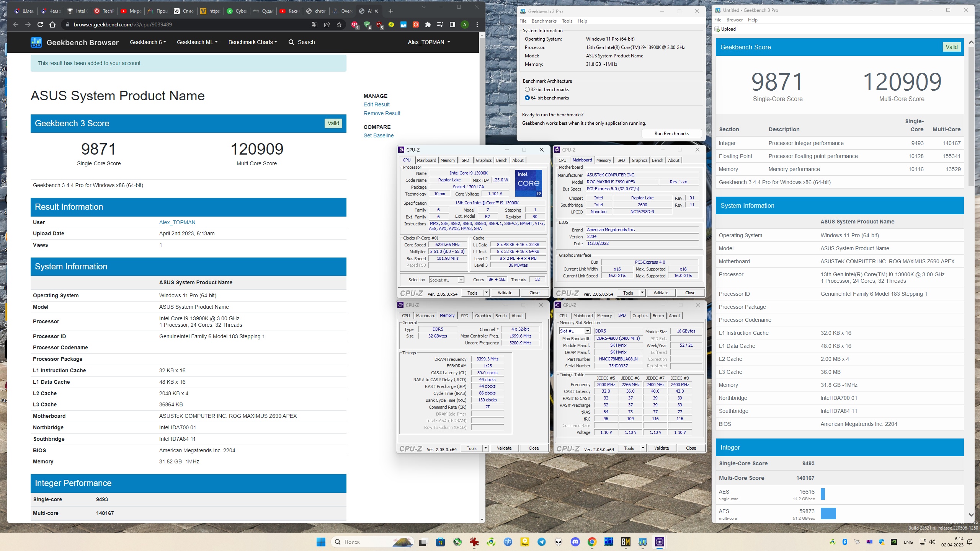Viewport: 980px width, 551px height.
Task: Toggle Chrome side panel icon
Action: [x=452, y=24]
